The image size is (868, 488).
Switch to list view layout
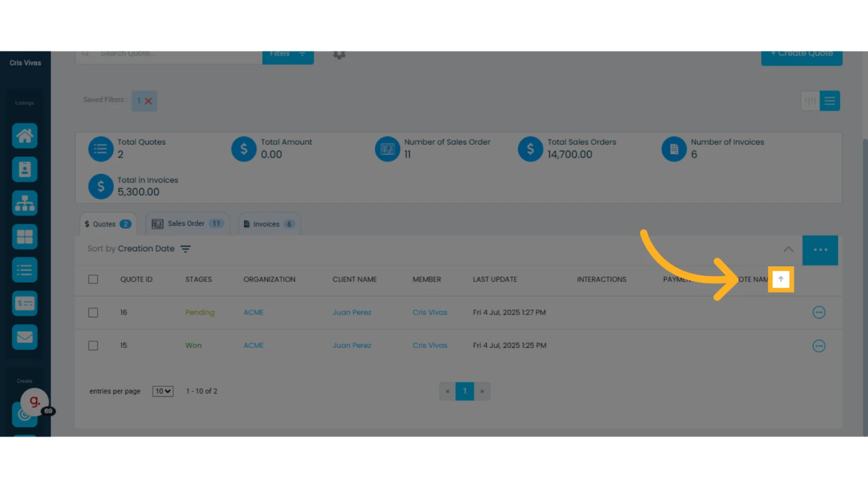coord(830,101)
